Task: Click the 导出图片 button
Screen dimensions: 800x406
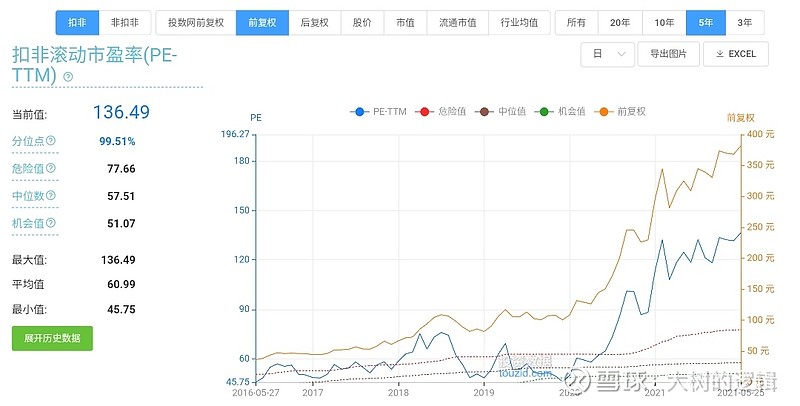Action: pyautogui.click(x=668, y=54)
